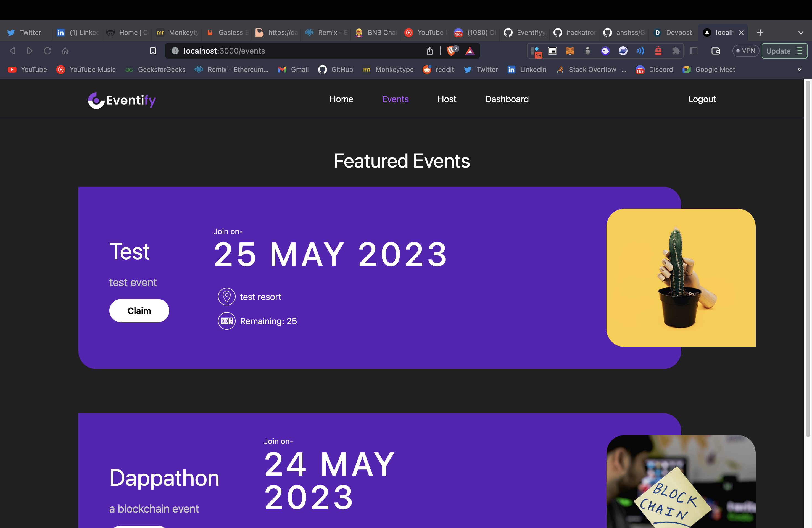The image size is (812, 528).
Task: Toggle picture-in-picture extension icon
Action: click(552, 51)
